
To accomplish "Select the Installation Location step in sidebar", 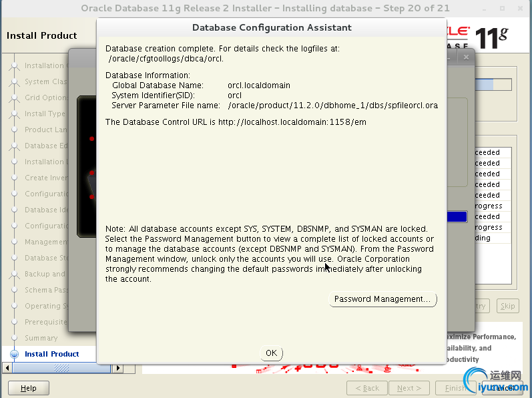I will pyautogui.click(x=46, y=162).
